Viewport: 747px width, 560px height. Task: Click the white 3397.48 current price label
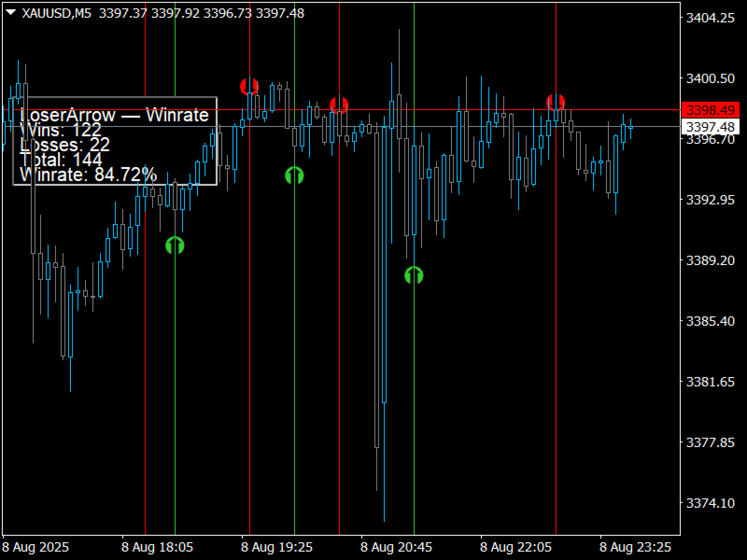[x=711, y=127]
